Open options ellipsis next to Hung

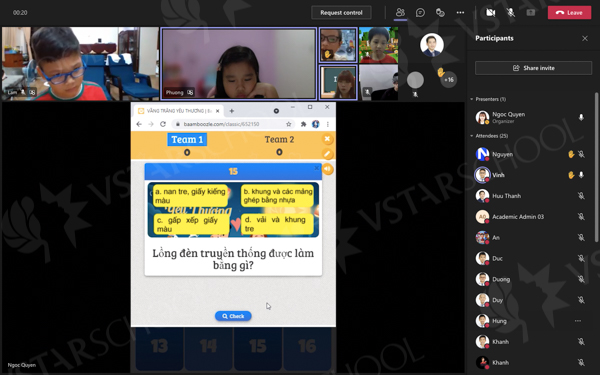click(578, 321)
